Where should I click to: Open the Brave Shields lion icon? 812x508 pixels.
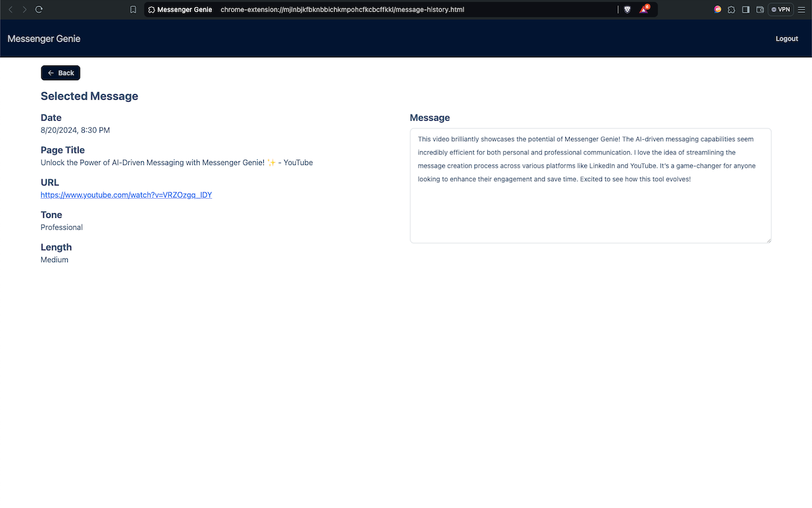point(627,10)
